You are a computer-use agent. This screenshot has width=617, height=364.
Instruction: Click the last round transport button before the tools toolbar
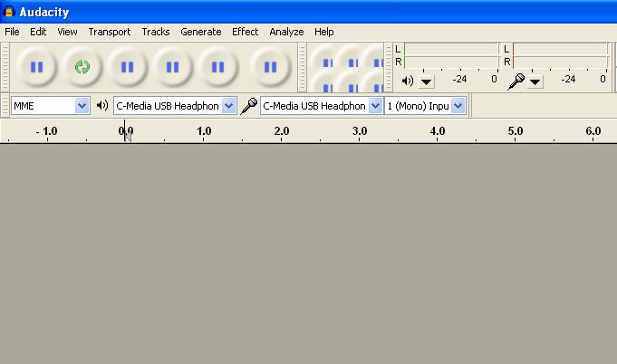[270, 67]
